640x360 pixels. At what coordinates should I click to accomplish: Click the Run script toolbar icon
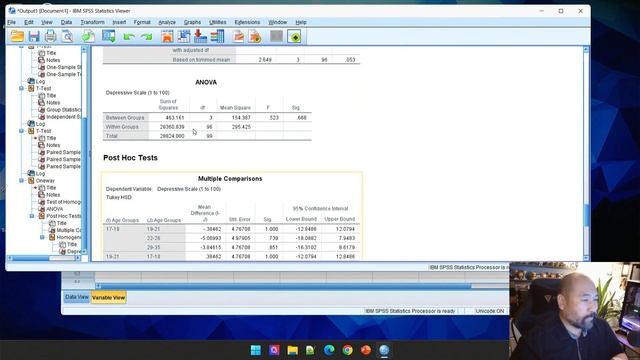coord(255,36)
